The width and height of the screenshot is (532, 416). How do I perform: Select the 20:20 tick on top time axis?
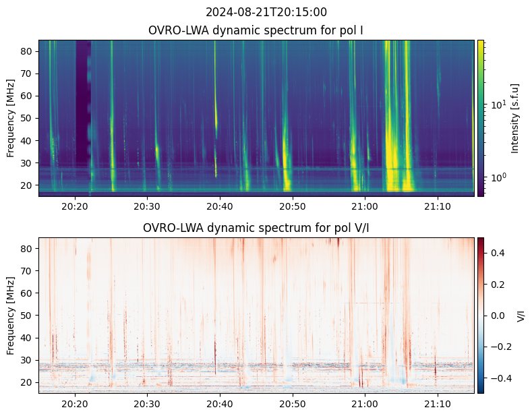75,206
